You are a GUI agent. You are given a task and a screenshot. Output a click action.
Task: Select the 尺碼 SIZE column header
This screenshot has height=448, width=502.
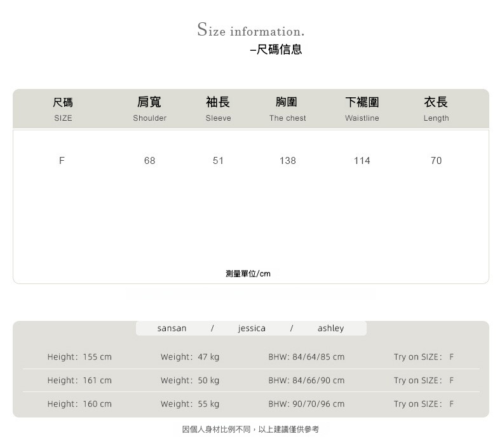pyautogui.click(x=63, y=109)
